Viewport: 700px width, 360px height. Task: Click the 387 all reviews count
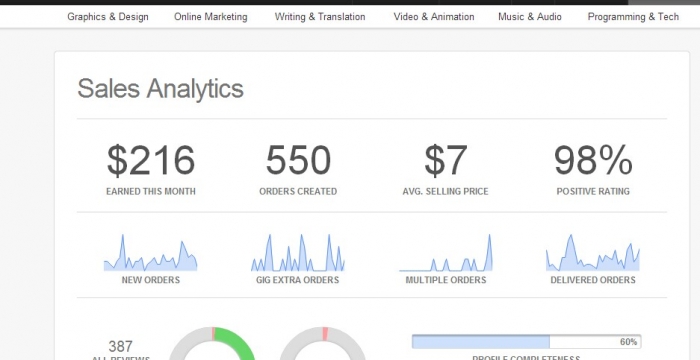(x=121, y=346)
